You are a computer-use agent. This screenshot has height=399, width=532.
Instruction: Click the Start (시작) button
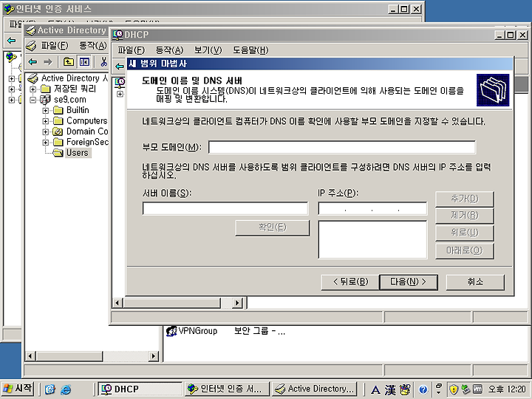(x=18, y=389)
